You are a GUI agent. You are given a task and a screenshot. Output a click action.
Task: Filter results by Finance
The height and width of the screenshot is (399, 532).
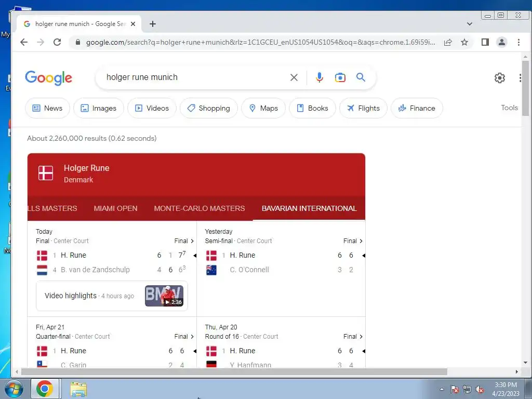coord(417,108)
